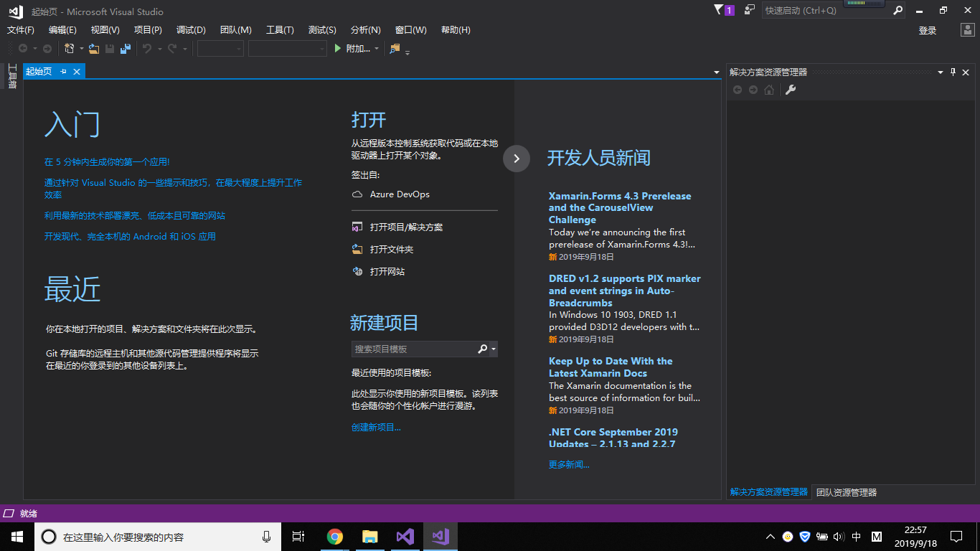Click the Find in Files toolbar icon

(x=395, y=49)
